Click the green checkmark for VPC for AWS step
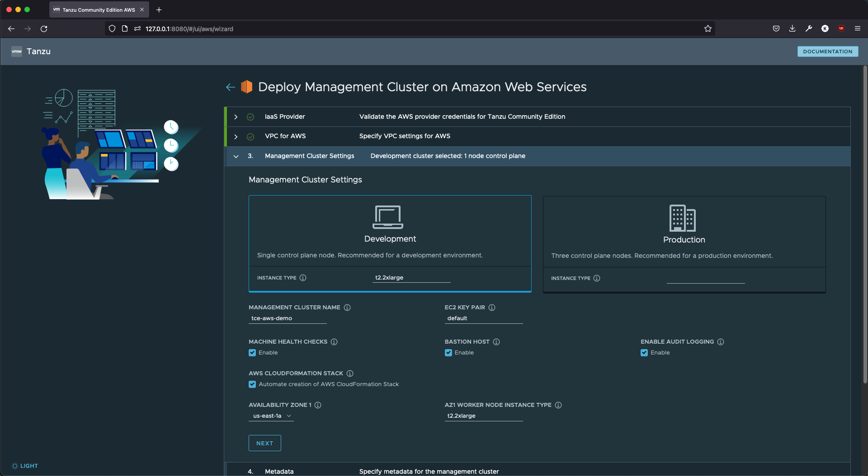 point(250,136)
